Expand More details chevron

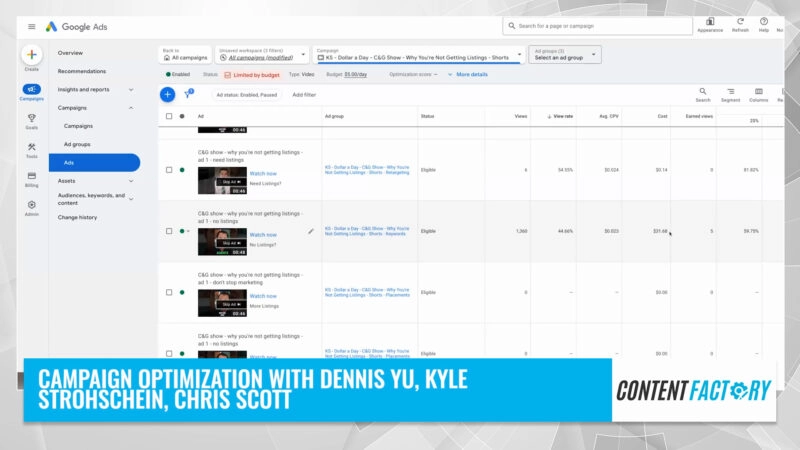(450, 74)
